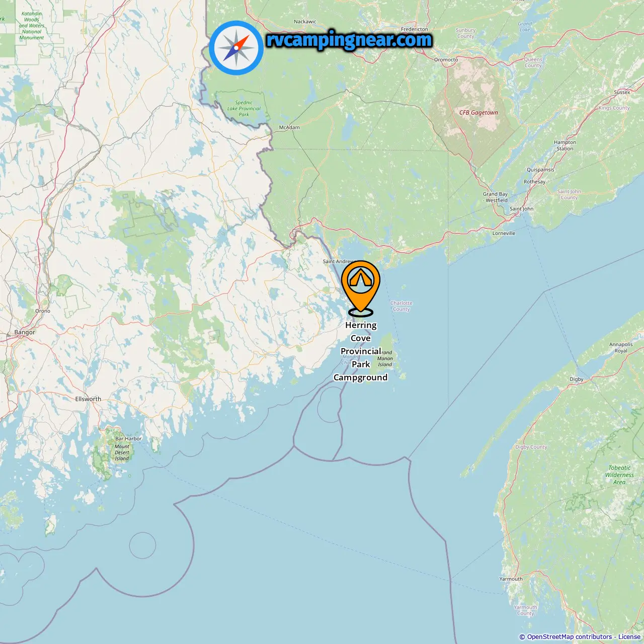This screenshot has width=644, height=644.
Task: Open the rvcampingnear.com title link
Action: coord(349,40)
